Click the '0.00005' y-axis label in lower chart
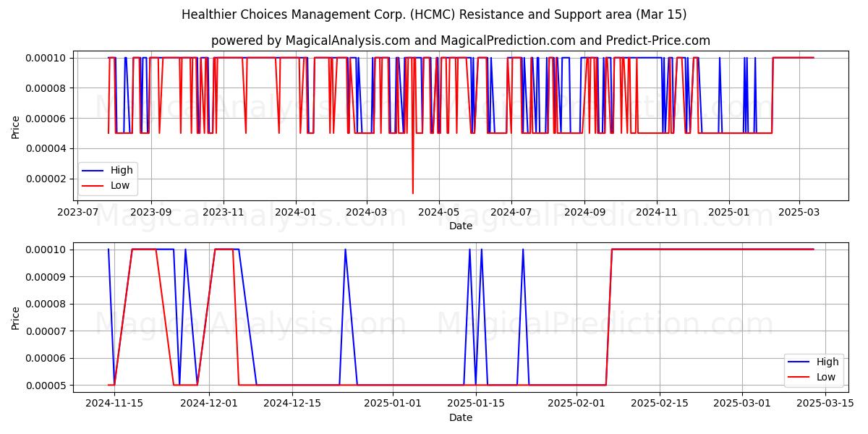The width and height of the screenshot is (868, 434). [x=45, y=385]
